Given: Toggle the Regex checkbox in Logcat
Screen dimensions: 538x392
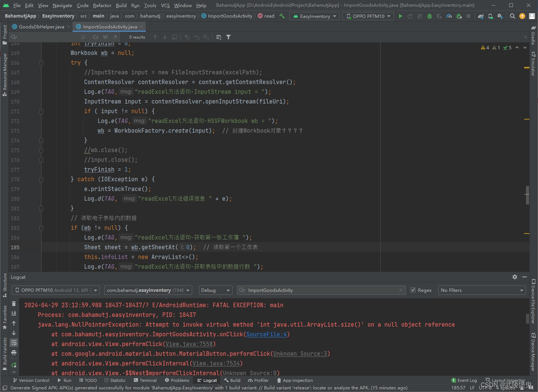Looking at the screenshot, I should point(413,290).
